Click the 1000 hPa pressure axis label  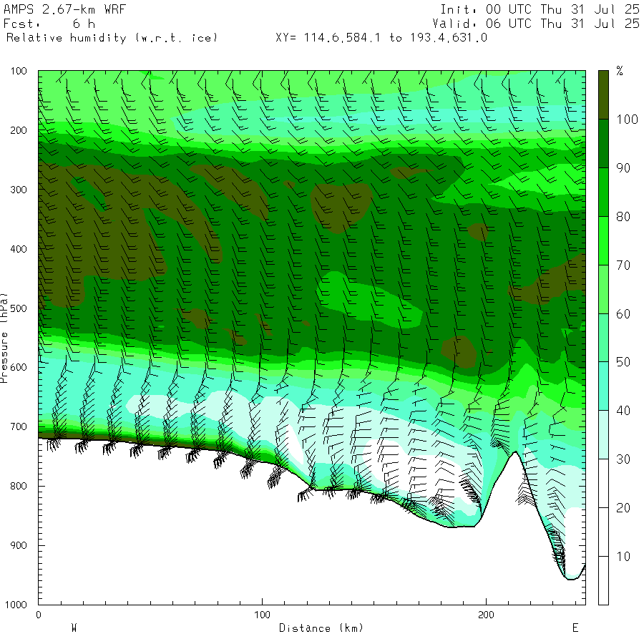click(x=16, y=605)
